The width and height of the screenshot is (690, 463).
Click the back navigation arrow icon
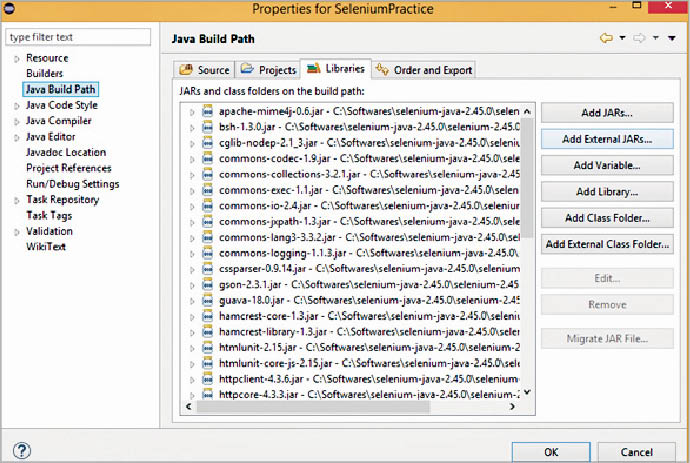[x=606, y=38]
